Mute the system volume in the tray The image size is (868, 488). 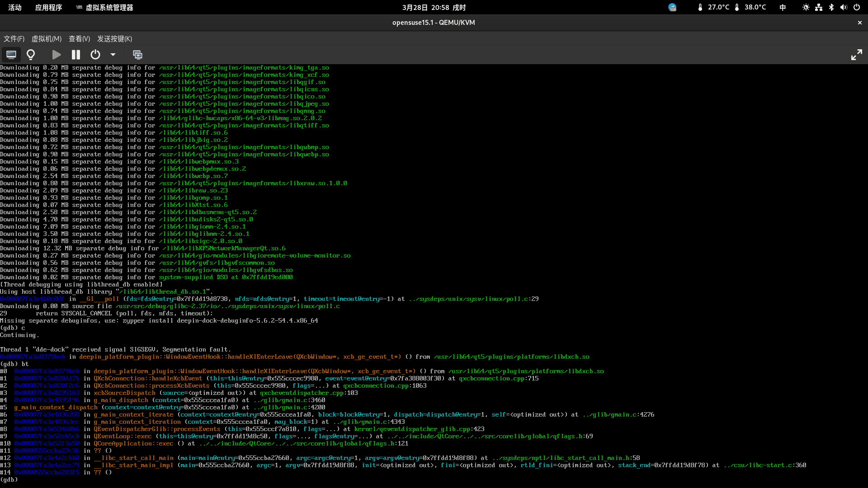click(844, 7)
